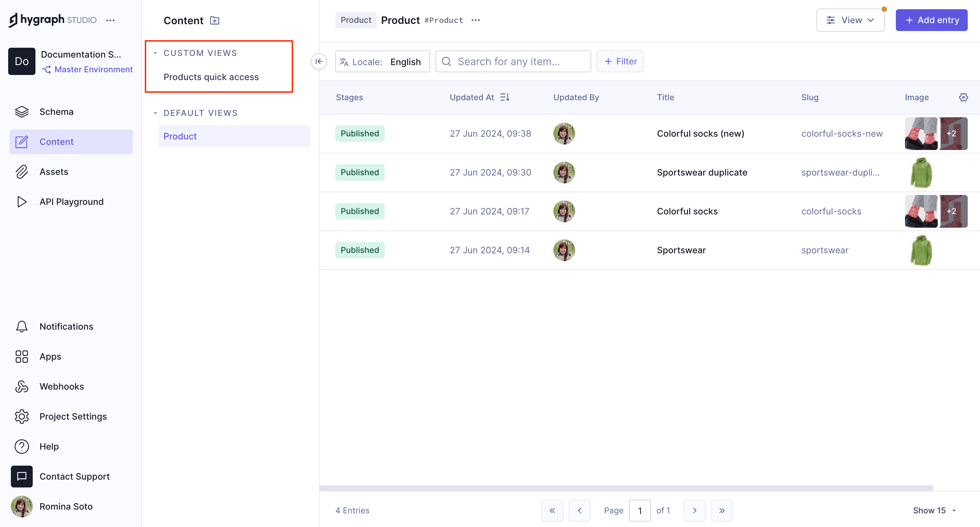
Task: Add a Filter to the list
Action: [x=620, y=61]
